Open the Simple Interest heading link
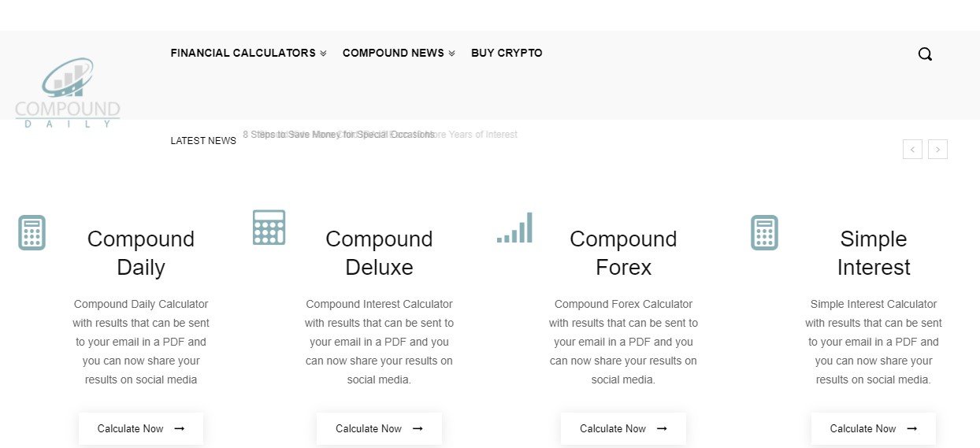The width and height of the screenshot is (980, 448). tap(874, 253)
